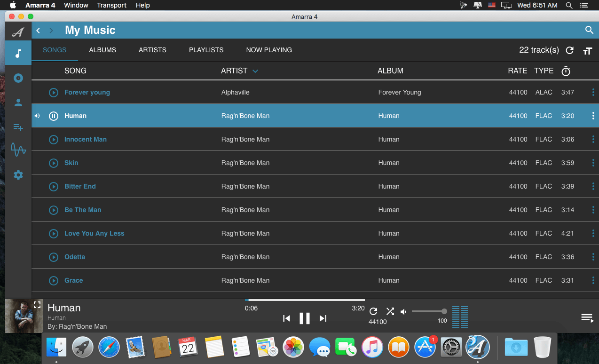Skip to next track in the player bar
The height and width of the screenshot is (364, 599).
click(x=323, y=318)
